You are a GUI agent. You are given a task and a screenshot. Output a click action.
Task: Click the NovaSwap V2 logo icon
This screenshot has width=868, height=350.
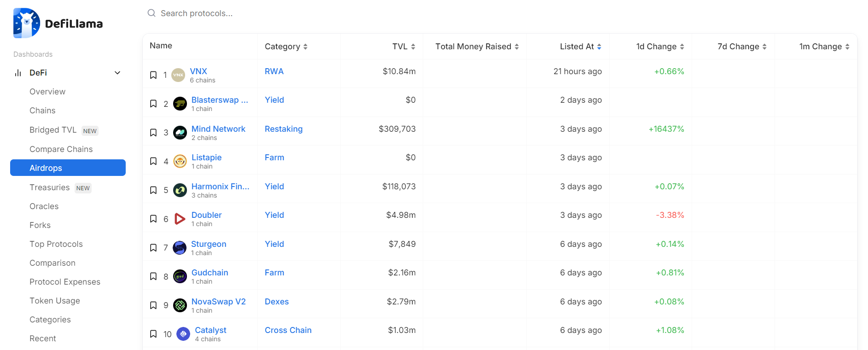(180, 305)
